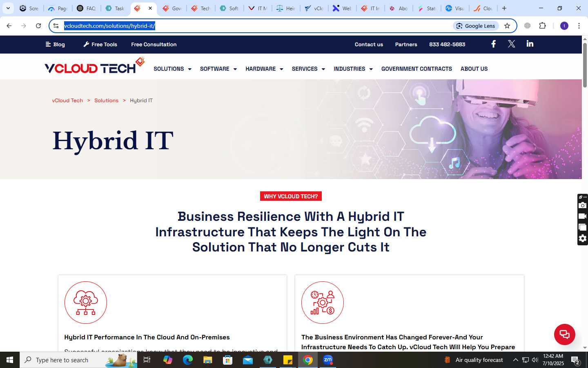The width and height of the screenshot is (588, 368).
Task: Open the red live chat bubble
Action: click(564, 334)
